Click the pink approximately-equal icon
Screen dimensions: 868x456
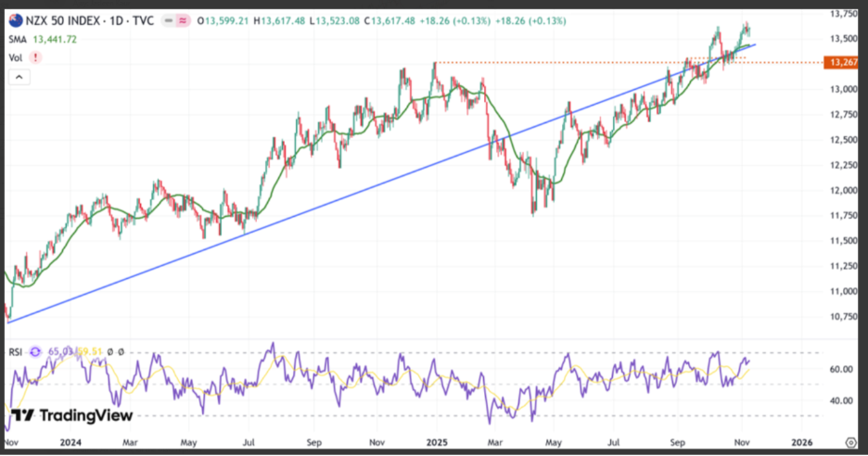(184, 21)
